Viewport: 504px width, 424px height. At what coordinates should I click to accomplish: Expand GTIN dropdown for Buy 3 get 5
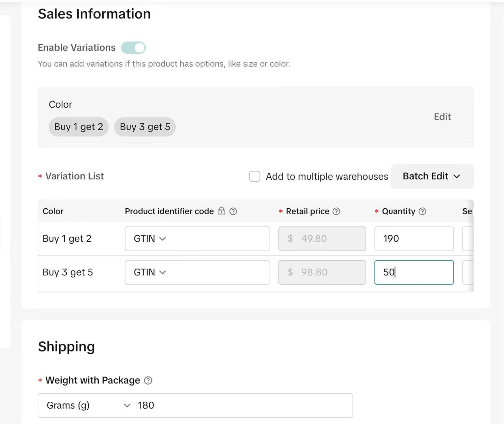pos(150,272)
